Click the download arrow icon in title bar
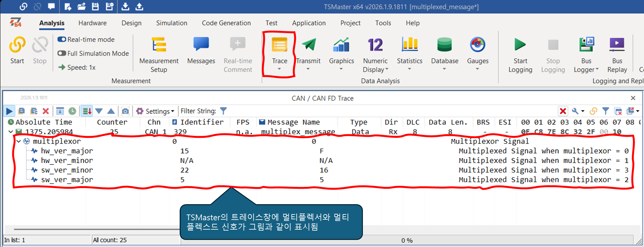The width and height of the screenshot is (644, 247). pyautogui.click(x=125, y=6)
